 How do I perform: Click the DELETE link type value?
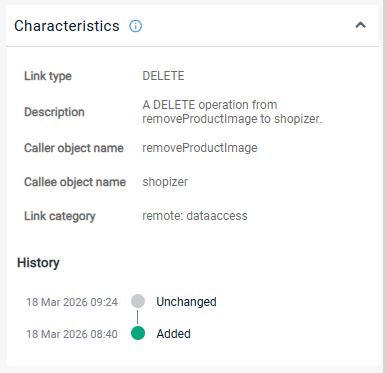coord(163,76)
